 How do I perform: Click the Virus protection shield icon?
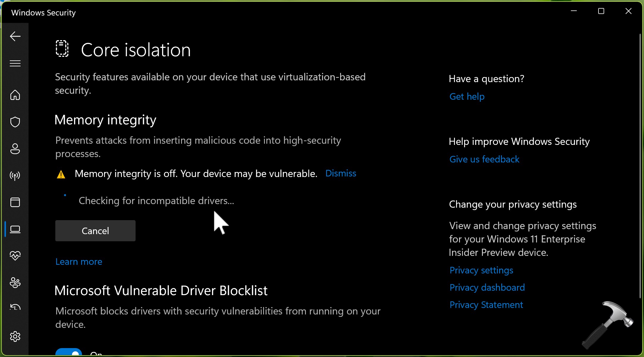(15, 122)
